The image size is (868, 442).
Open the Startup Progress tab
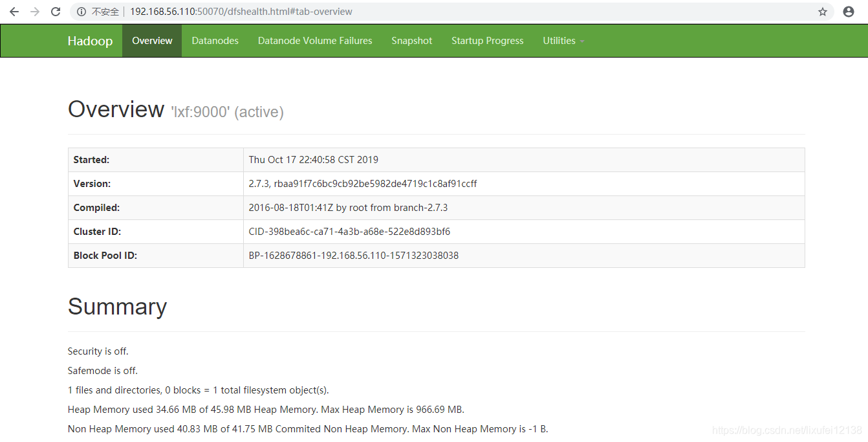pyautogui.click(x=487, y=41)
